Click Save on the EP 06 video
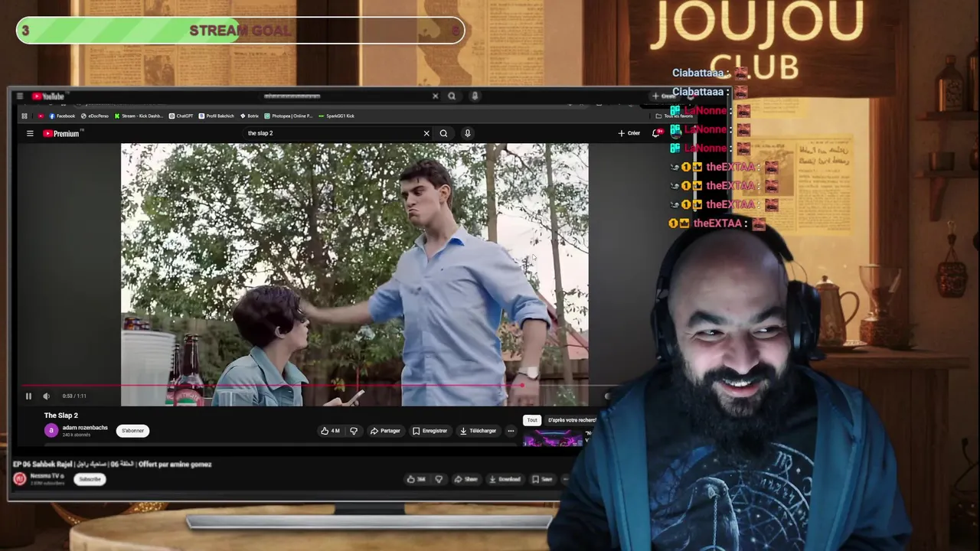Screen dimensions: 980x551 542,480
